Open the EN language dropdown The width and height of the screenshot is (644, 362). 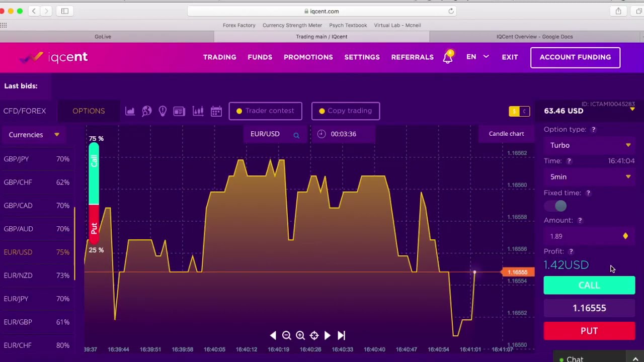pyautogui.click(x=477, y=57)
